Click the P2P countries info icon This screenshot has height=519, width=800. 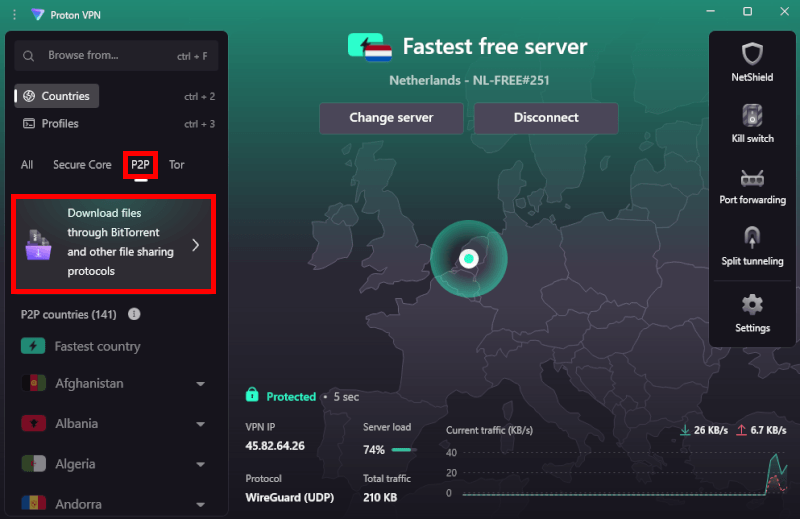click(134, 314)
